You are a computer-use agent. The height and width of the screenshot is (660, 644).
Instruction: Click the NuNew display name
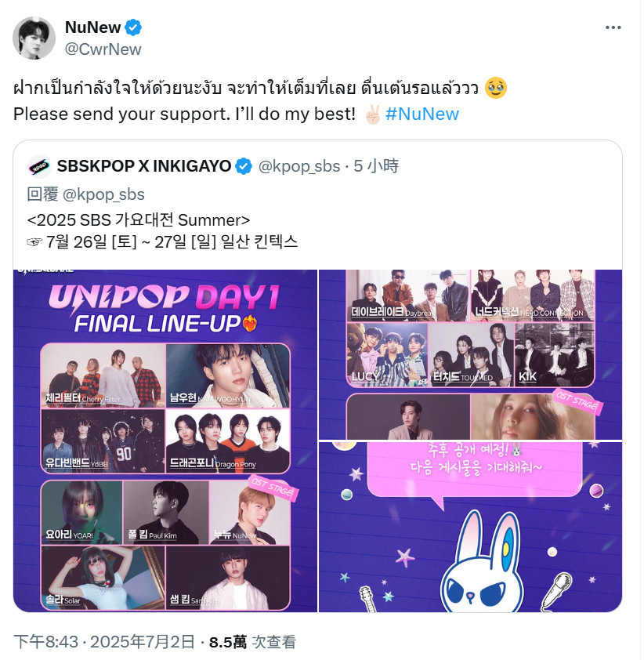tap(92, 27)
